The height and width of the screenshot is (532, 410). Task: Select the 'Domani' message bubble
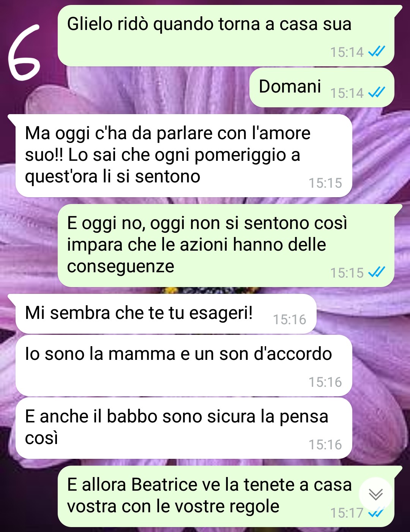click(x=322, y=87)
